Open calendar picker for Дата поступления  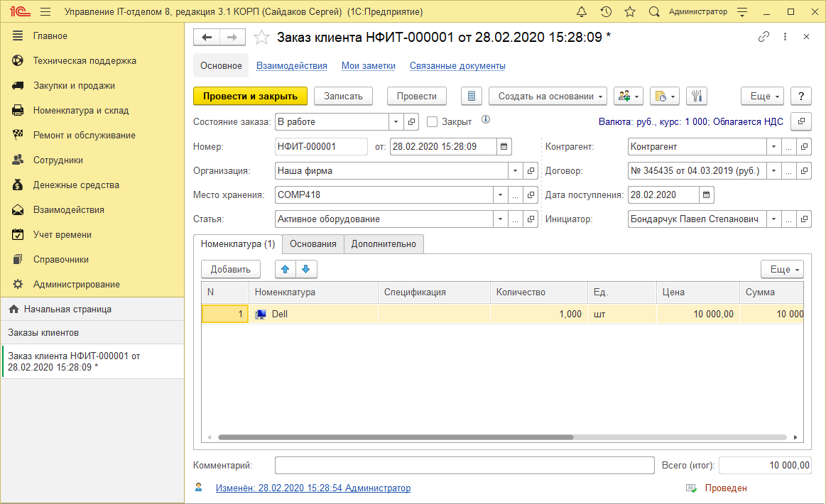click(x=706, y=195)
